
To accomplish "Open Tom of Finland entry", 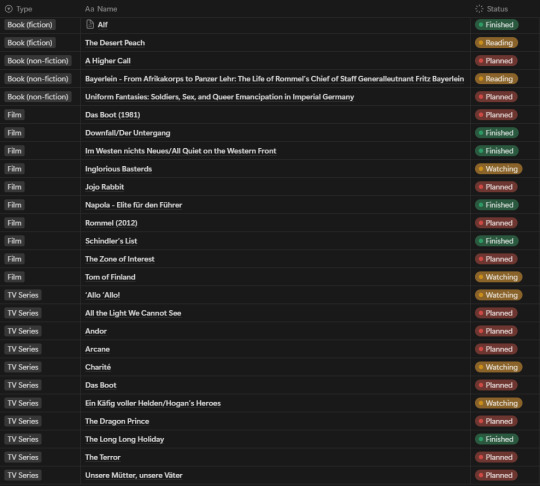I will [x=110, y=277].
